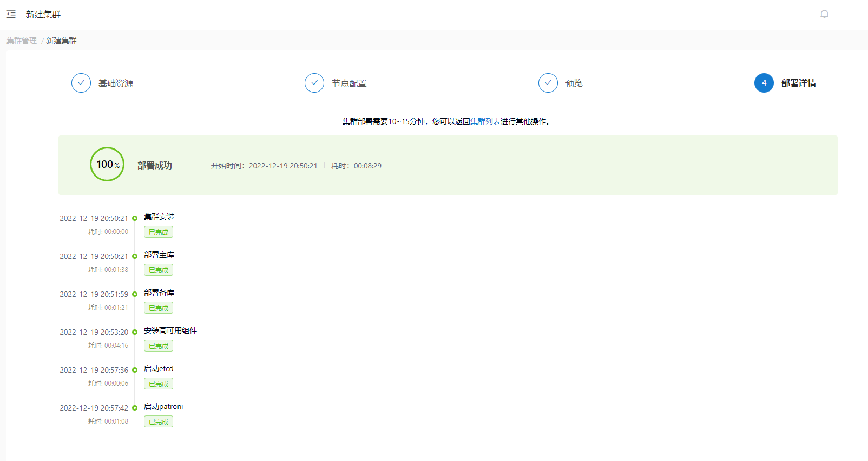This screenshot has width=868, height=461.
Task: Click the 耗时 00:01:08 duration text
Action: pyautogui.click(x=108, y=421)
